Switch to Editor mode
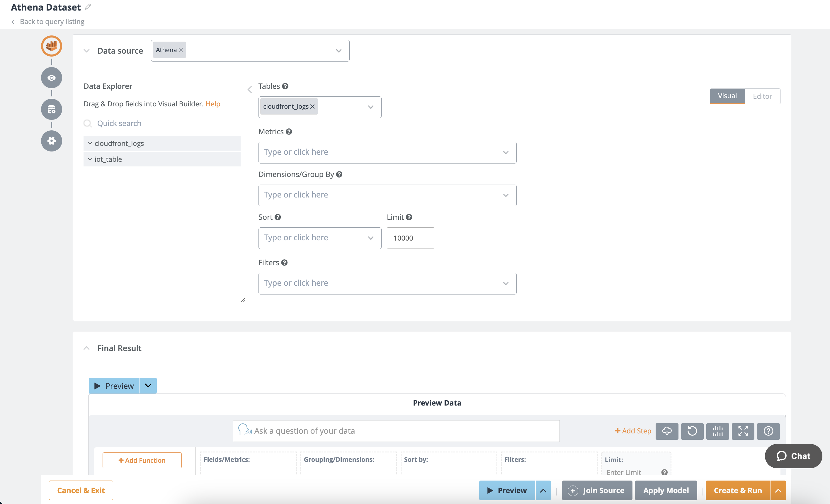This screenshot has width=830, height=504. click(762, 96)
